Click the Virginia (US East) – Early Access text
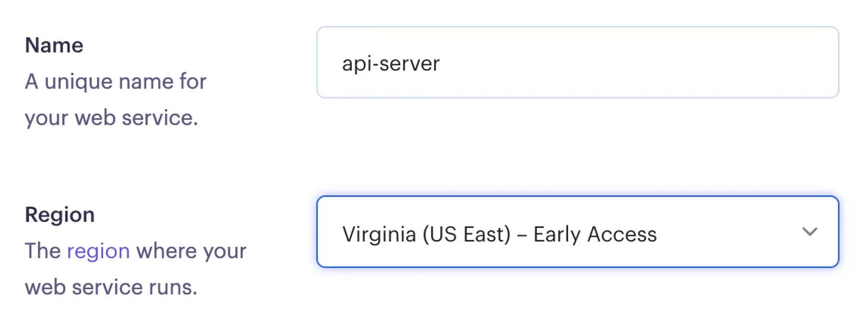The height and width of the screenshot is (328, 868). (x=500, y=233)
